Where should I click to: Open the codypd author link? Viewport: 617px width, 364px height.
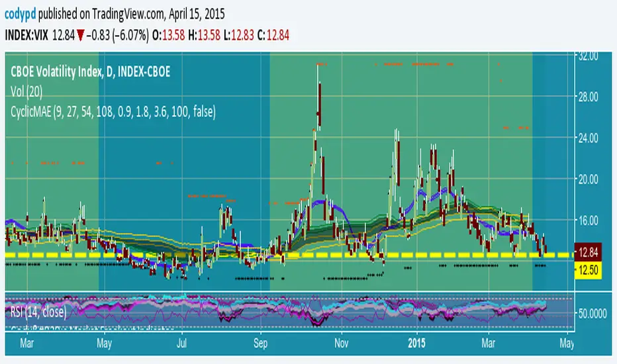coord(20,14)
